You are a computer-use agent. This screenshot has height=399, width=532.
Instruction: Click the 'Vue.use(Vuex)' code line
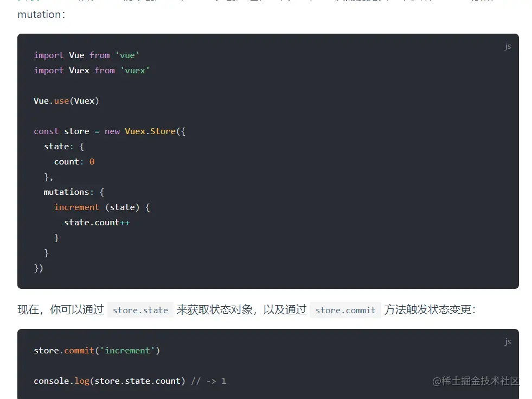pos(66,101)
